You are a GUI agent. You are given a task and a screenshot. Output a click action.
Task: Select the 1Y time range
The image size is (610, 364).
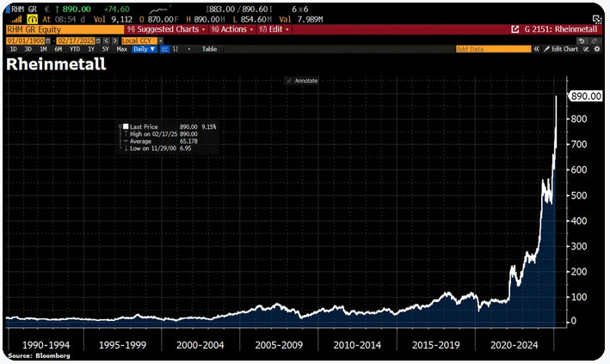point(91,49)
